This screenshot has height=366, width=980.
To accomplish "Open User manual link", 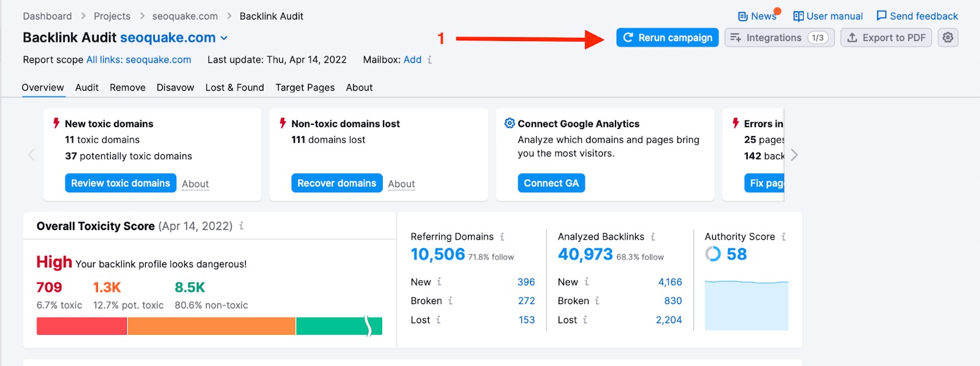I will point(835,16).
